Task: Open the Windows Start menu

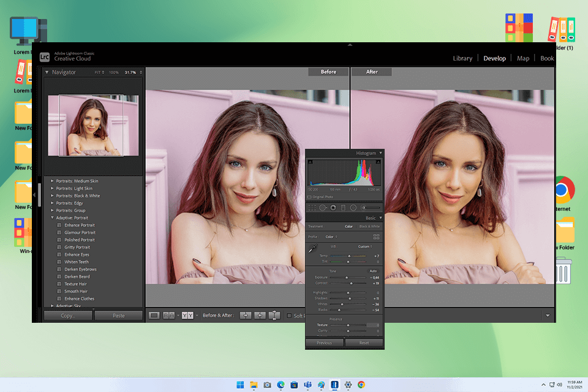Action: [x=240, y=385]
